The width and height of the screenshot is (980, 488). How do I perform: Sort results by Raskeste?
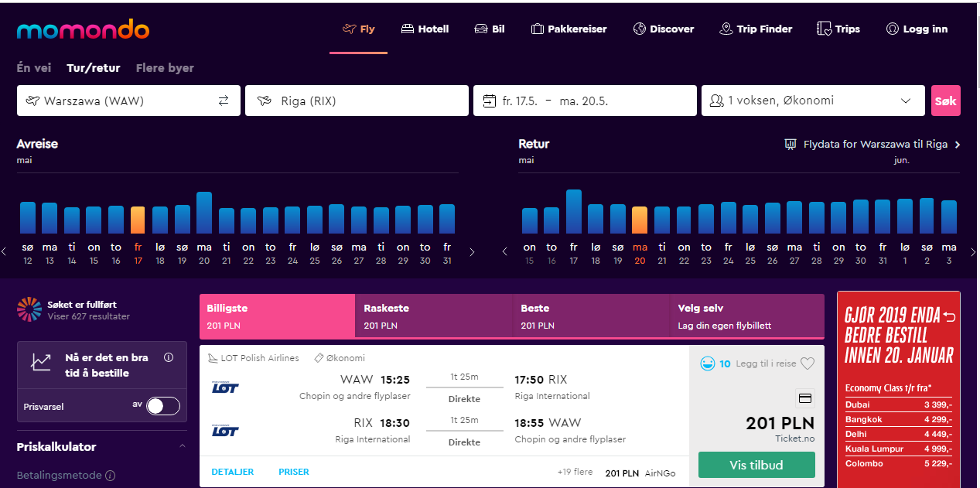433,316
